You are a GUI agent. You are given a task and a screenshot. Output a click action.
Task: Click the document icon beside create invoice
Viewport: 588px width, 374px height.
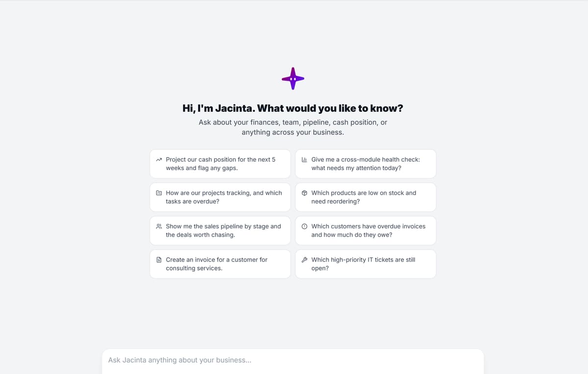click(x=159, y=260)
